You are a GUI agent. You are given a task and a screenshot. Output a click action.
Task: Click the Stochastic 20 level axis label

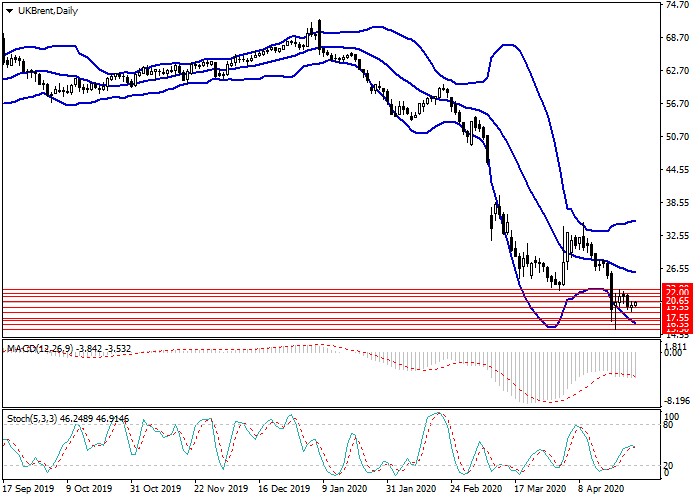tap(669, 465)
